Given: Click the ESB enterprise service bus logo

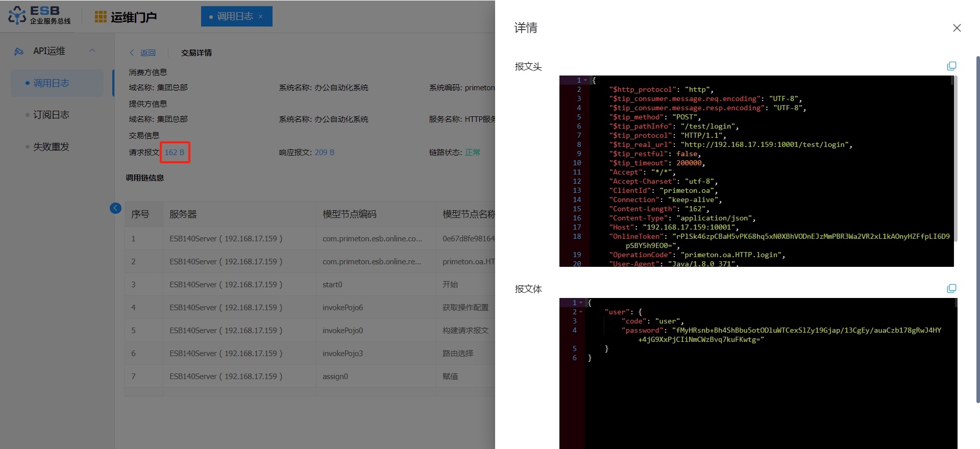Looking at the screenshot, I should [x=39, y=16].
